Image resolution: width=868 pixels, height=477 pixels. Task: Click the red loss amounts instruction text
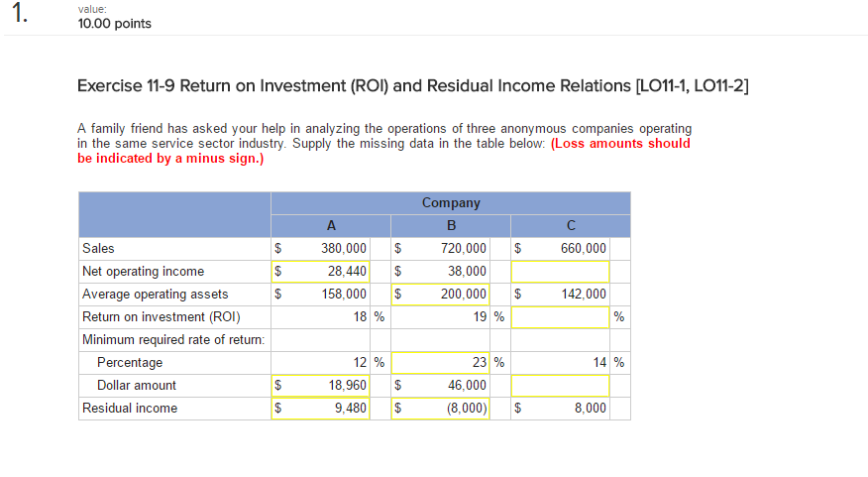383,151
